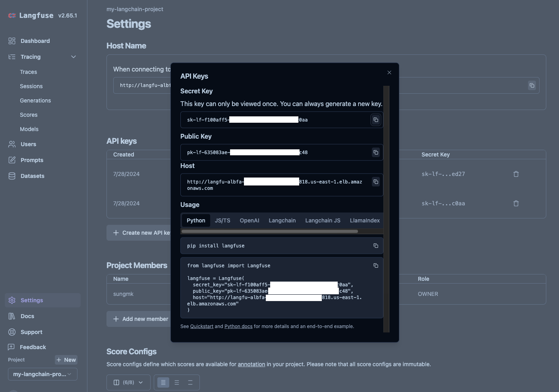The height and width of the screenshot is (392, 559).
Task: Select the OpenAI usage tab
Action: coord(250,220)
